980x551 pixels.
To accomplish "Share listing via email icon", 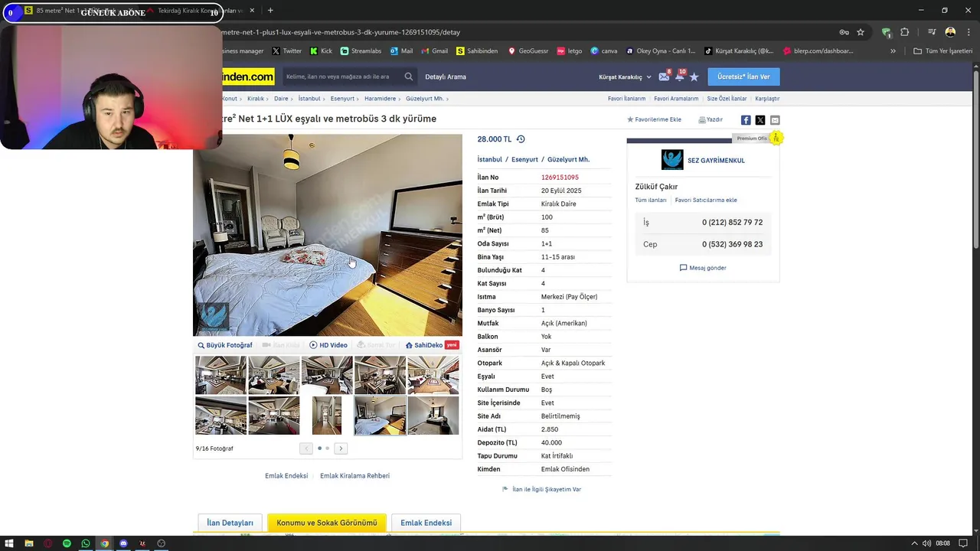I will pos(775,120).
